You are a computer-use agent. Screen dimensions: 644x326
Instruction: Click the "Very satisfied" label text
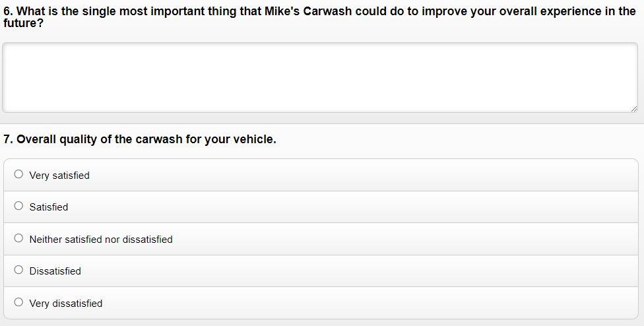[59, 176]
